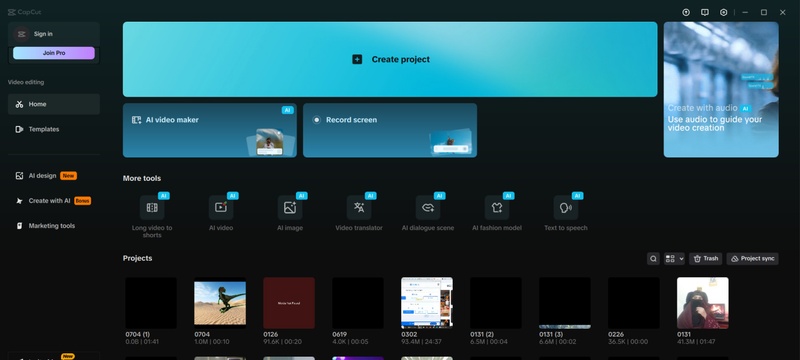
Task: Select Create with AI in sidebar
Action: click(x=54, y=201)
